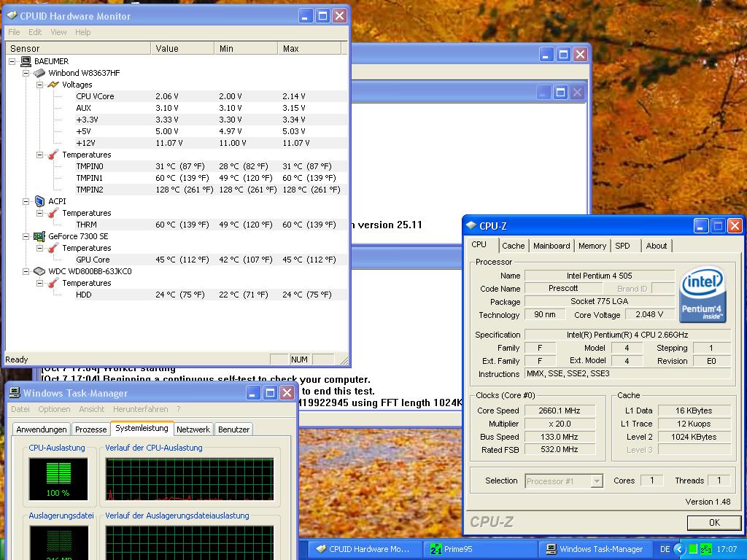Click the Voltages lightning icon
This screenshot has width=747, height=560.
coord(53,85)
